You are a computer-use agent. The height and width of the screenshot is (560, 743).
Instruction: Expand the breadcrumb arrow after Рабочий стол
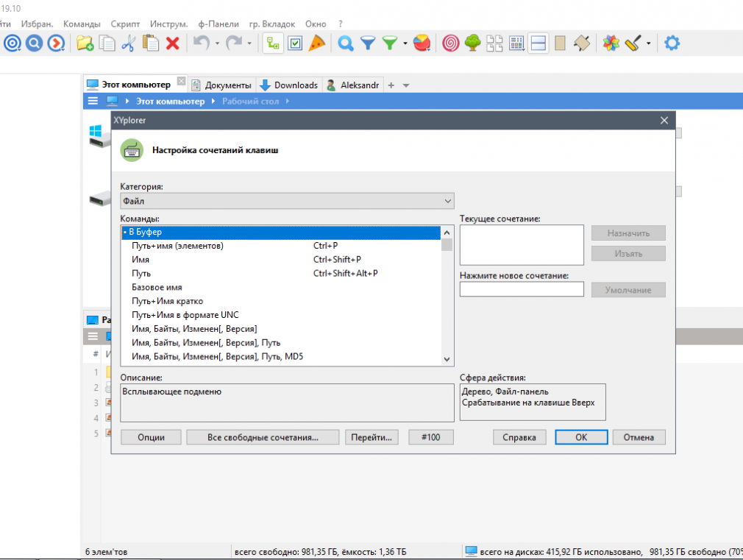point(287,101)
